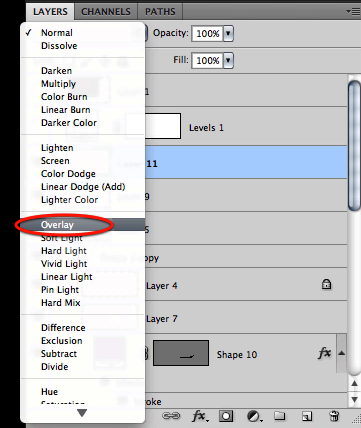361x428 pixels.
Task: Show more blend modes with bottom arrow
Action: click(82, 413)
